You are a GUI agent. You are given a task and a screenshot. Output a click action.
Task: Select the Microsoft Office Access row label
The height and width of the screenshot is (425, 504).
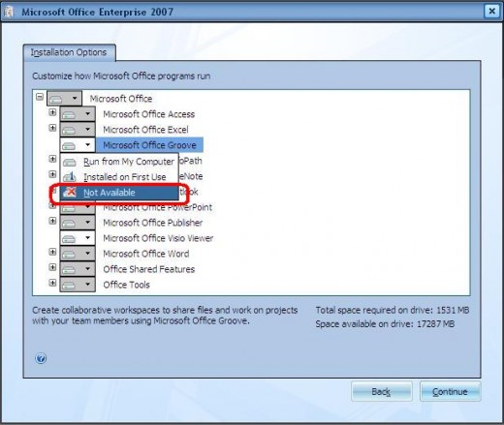[149, 114]
